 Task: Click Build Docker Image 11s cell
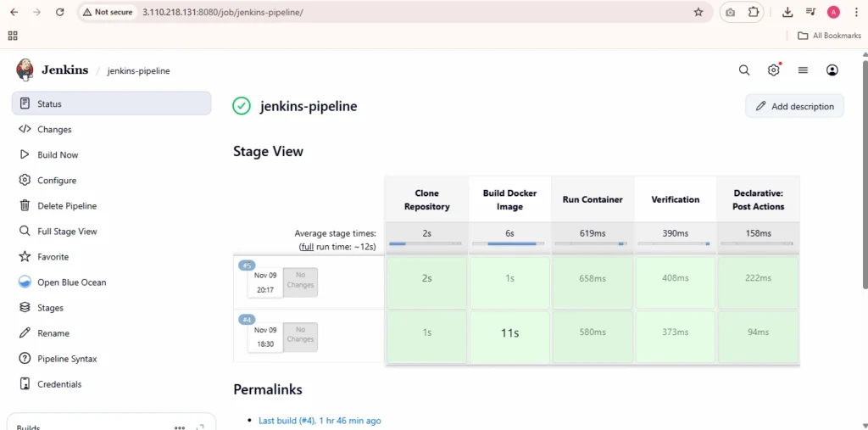509,333
